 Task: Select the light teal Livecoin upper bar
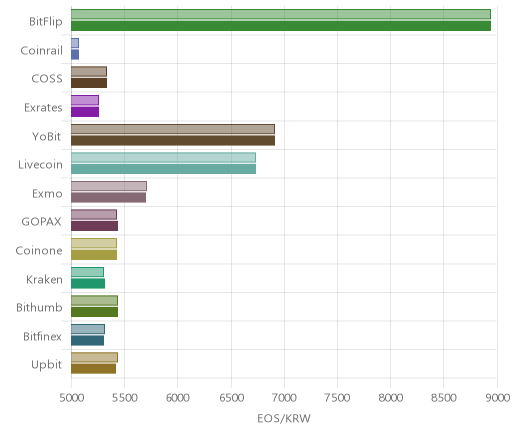point(163,158)
